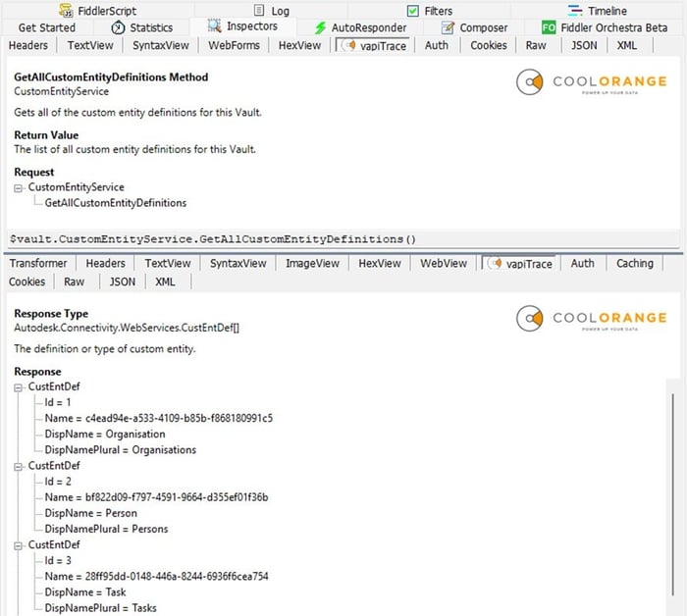Image resolution: width=687 pixels, height=616 pixels.
Task: Collapse the CustEntDef node with Id 3
Action: (18, 546)
